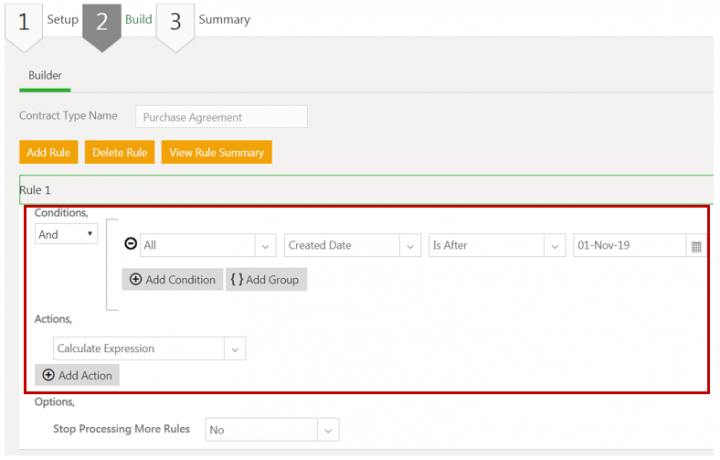Click step 3 Summary wizard marker
This screenshot has height=460, width=720.
[175, 22]
